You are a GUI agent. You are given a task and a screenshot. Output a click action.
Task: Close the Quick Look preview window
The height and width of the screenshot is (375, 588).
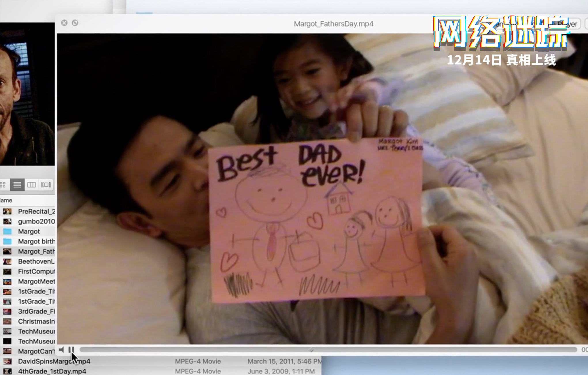[64, 23]
